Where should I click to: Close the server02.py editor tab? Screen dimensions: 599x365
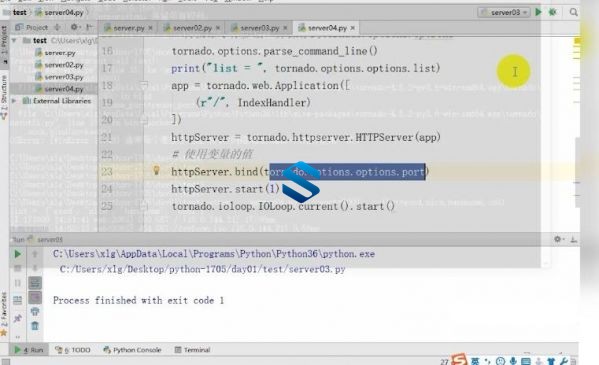click(x=218, y=28)
